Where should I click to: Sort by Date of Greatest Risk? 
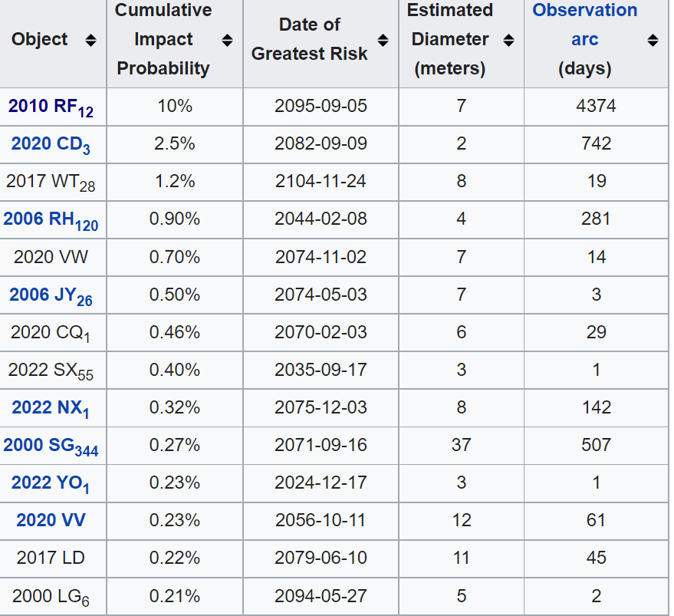(x=383, y=39)
